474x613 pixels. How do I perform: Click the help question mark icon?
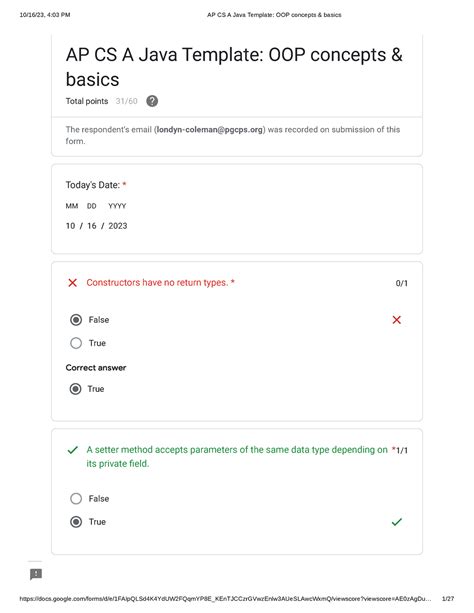[x=152, y=101]
